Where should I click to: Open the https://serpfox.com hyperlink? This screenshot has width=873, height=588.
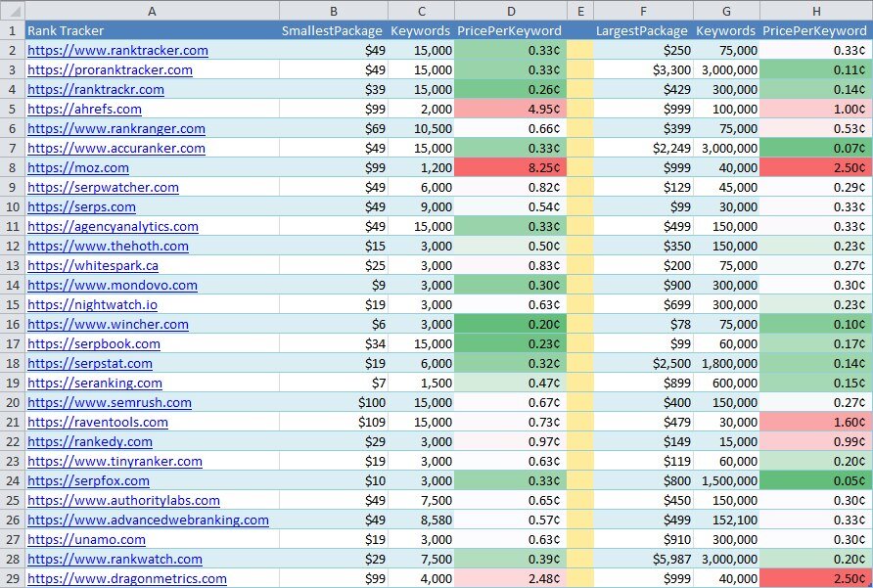[88, 480]
